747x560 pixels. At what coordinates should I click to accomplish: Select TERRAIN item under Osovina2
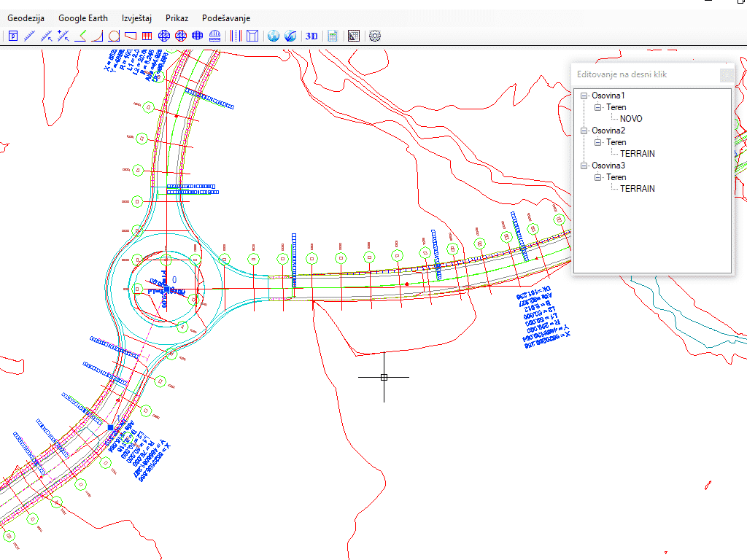637,154
